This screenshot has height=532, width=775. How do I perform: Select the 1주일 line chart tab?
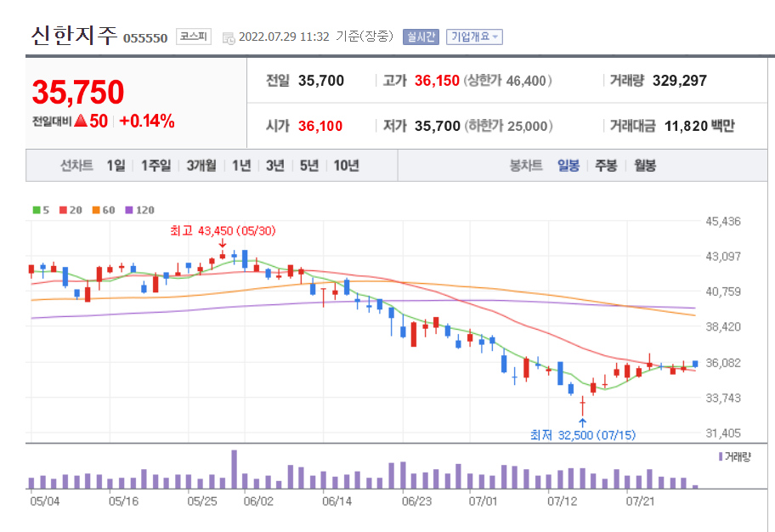coord(156,166)
